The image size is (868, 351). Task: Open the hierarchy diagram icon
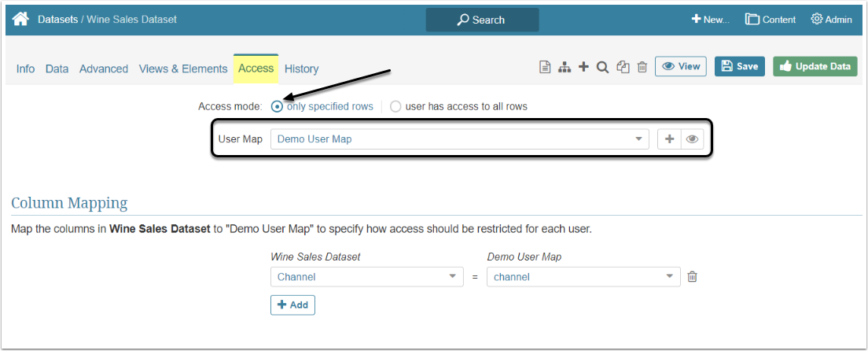tap(564, 67)
